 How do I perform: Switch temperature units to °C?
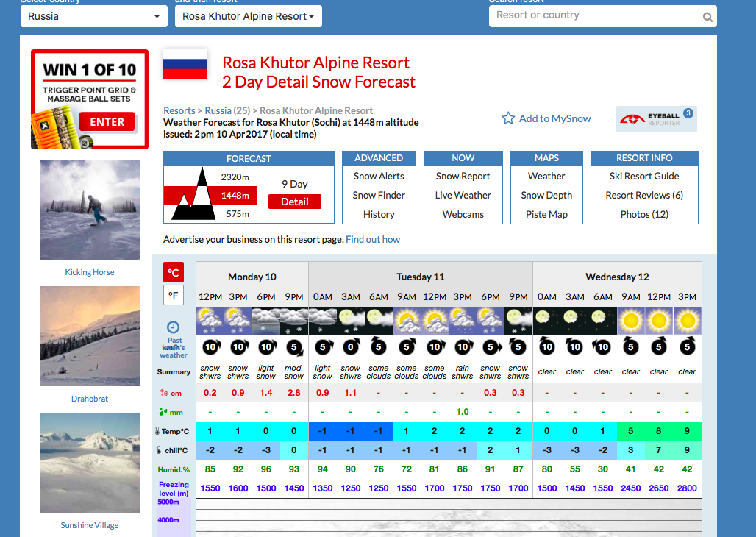pyautogui.click(x=174, y=273)
